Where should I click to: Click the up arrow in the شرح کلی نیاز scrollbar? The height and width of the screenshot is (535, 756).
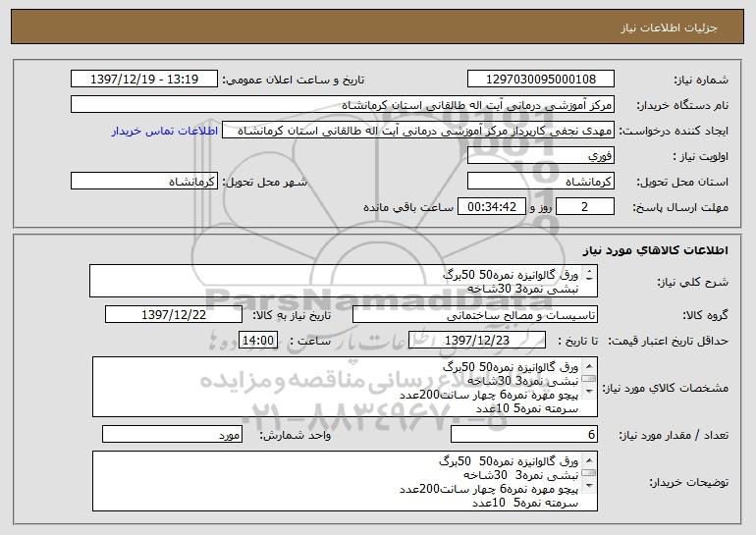point(589,272)
